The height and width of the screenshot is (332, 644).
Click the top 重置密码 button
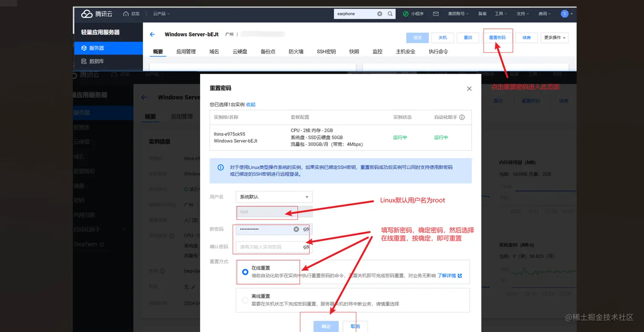(x=497, y=38)
